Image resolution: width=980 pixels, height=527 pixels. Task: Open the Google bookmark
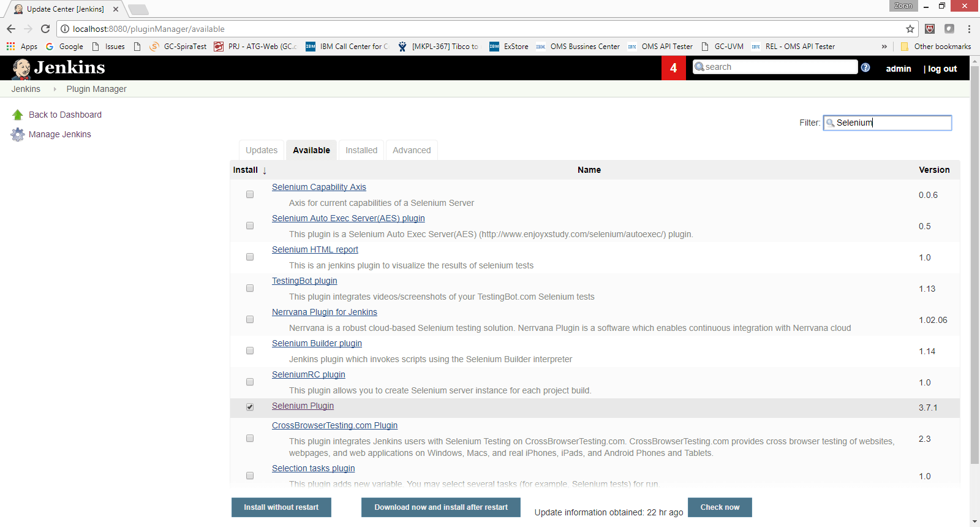click(64, 46)
